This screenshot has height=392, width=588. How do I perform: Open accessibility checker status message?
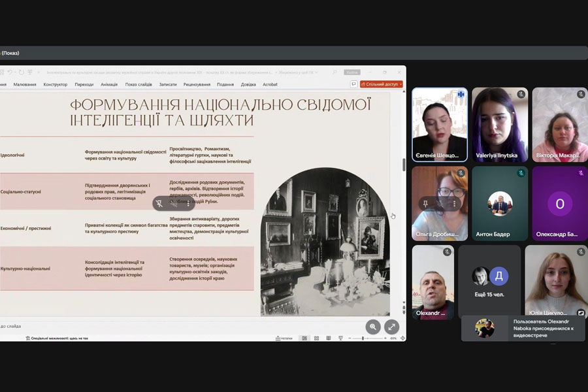pyautogui.click(x=57, y=338)
